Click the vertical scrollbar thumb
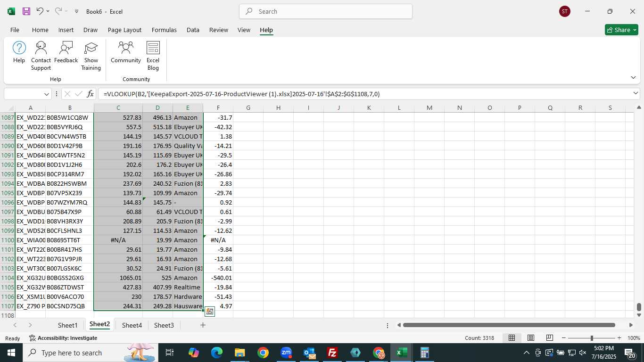 click(x=639, y=307)
